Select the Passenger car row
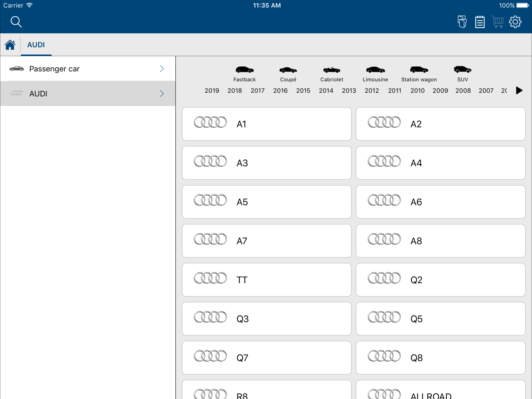The image size is (532, 399). tap(88, 69)
